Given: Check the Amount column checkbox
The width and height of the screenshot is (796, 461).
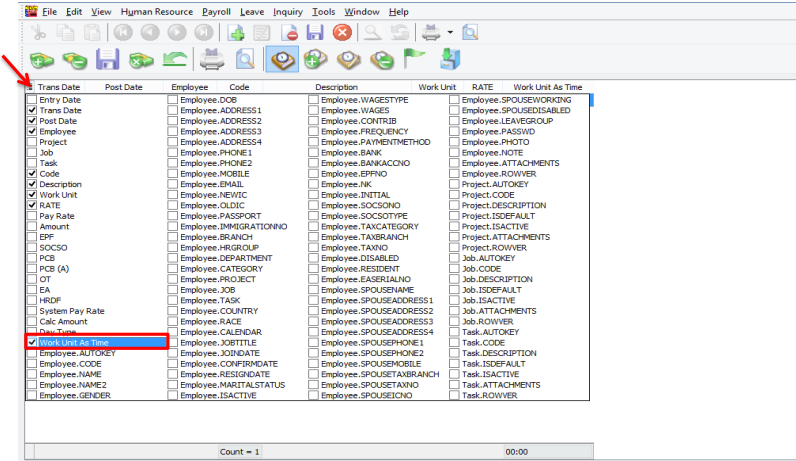Looking at the screenshot, I should pyautogui.click(x=32, y=226).
